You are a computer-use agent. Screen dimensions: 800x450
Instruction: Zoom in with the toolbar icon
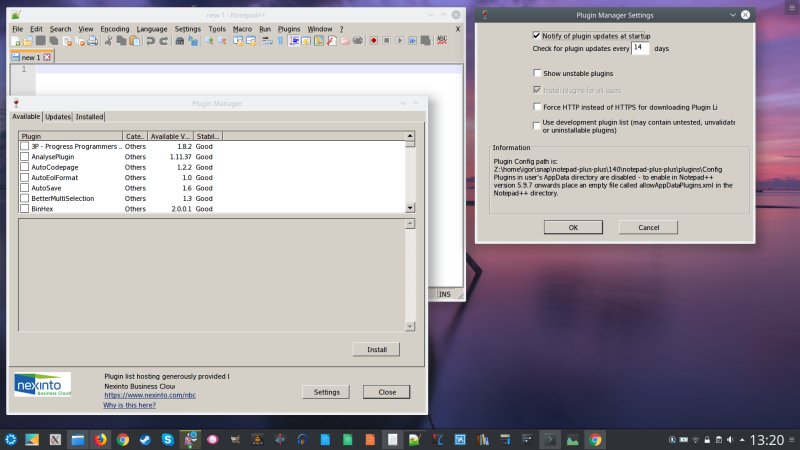209,41
